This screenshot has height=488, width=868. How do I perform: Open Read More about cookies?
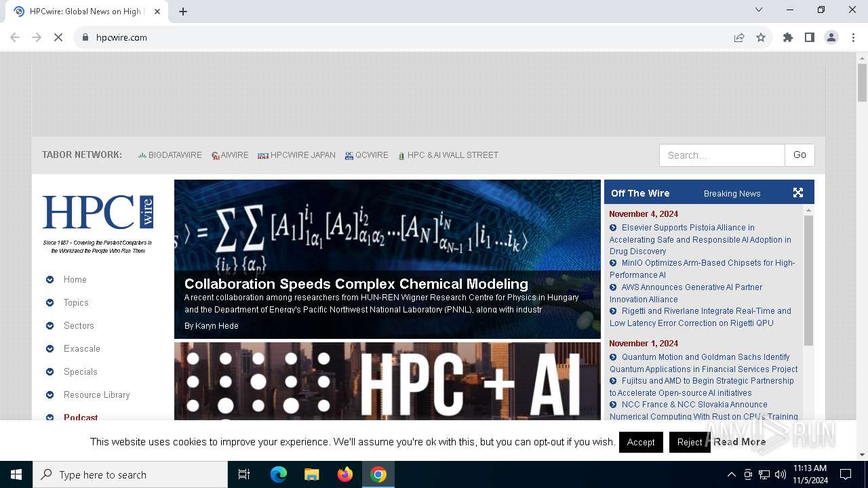coord(739,442)
